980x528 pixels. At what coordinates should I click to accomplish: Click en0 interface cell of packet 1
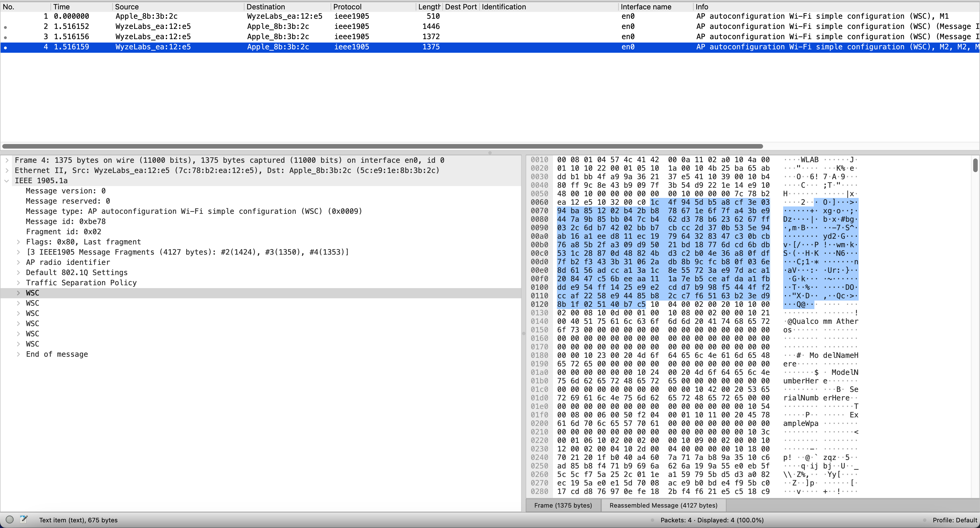coord(628,16)
